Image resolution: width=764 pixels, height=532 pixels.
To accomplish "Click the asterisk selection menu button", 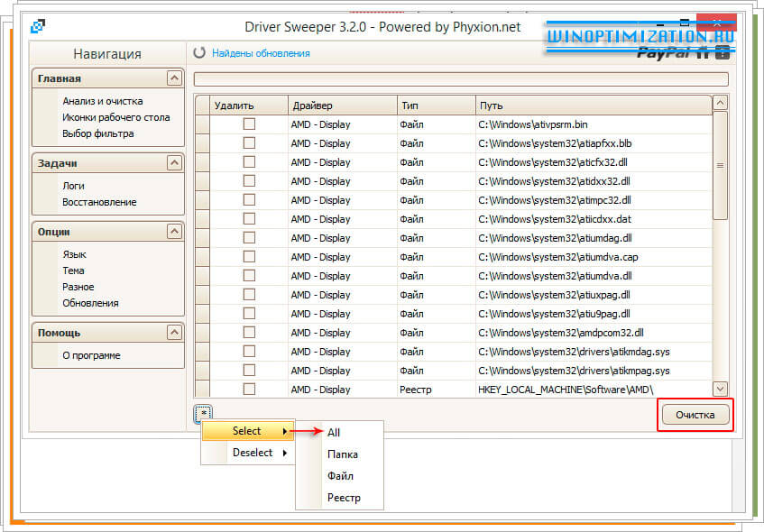I will (204, 413).
